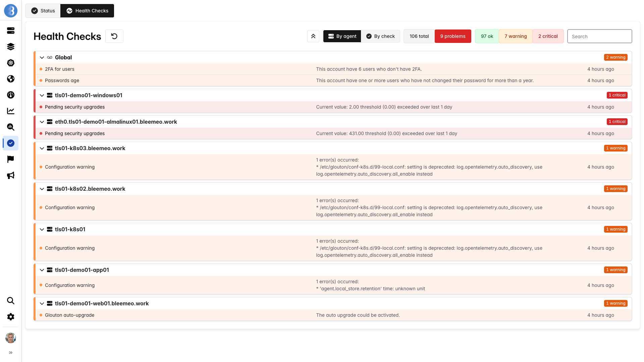Collapse the eth0.tls01-demo01-almalinux01 group chevron
Viewport: 644px width, 362px height.
[x=42, y=122]
